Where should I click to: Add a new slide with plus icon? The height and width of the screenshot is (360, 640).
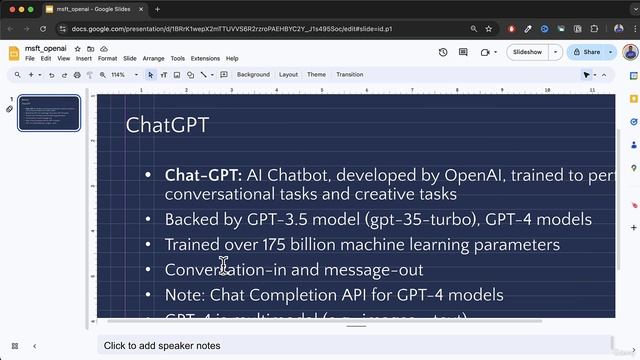point(31,75)
